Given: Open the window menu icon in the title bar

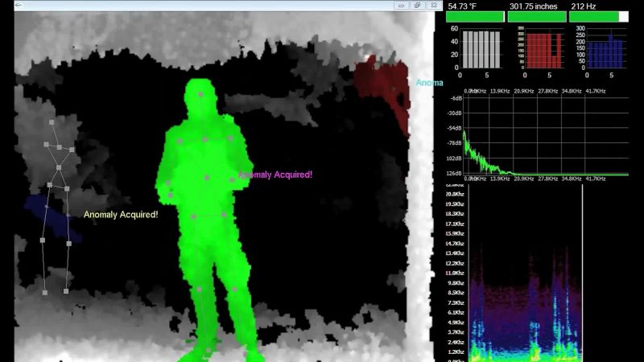Looking at the screenshot, I should pos(19,6).
